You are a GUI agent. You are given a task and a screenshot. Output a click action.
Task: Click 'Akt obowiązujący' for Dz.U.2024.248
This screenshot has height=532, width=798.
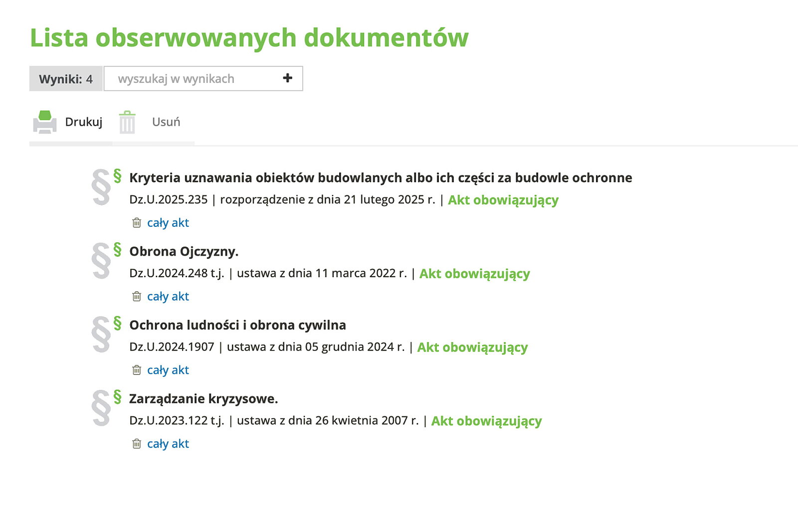[x=475, y=274]
